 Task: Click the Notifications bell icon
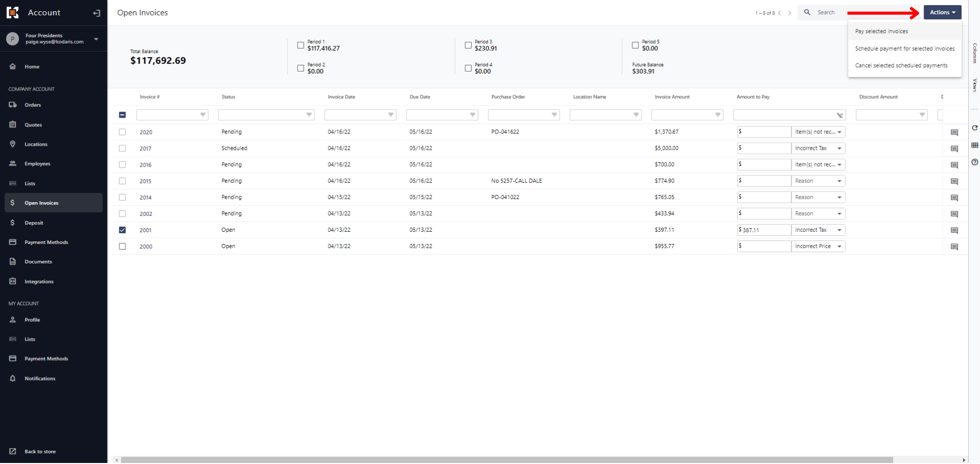tap(13, 379)
